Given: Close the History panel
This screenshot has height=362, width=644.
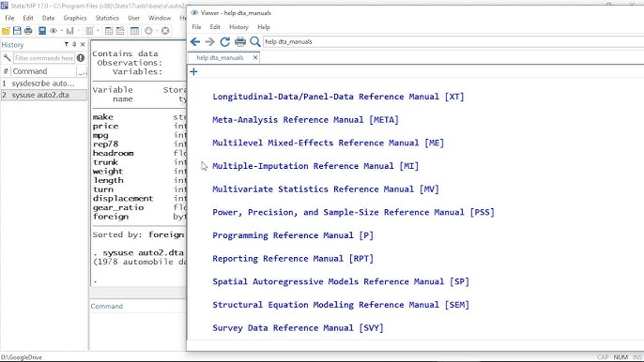Looking at the screenshot, I should pos(83,44).
